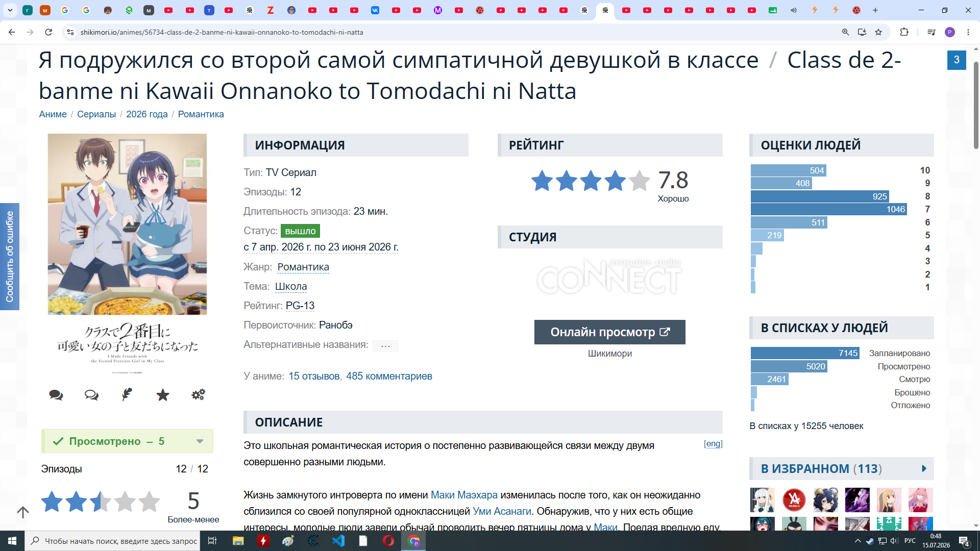Switch to the red Z tab
This screenshot has width=980, height=551.
pos(271,10)
